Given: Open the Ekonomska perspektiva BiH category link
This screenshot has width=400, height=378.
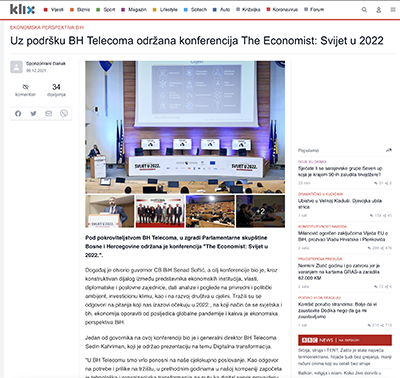Looking at the screenshot, I should [47, 27].
